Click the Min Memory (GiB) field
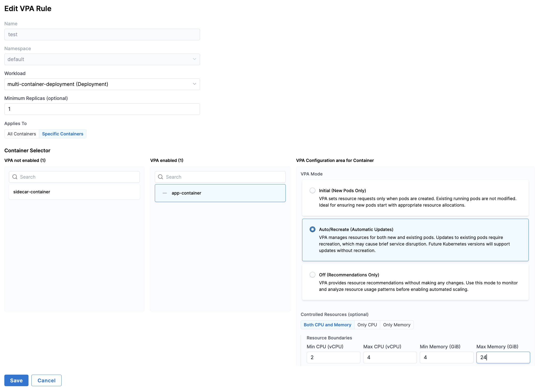 coord(446,357)
